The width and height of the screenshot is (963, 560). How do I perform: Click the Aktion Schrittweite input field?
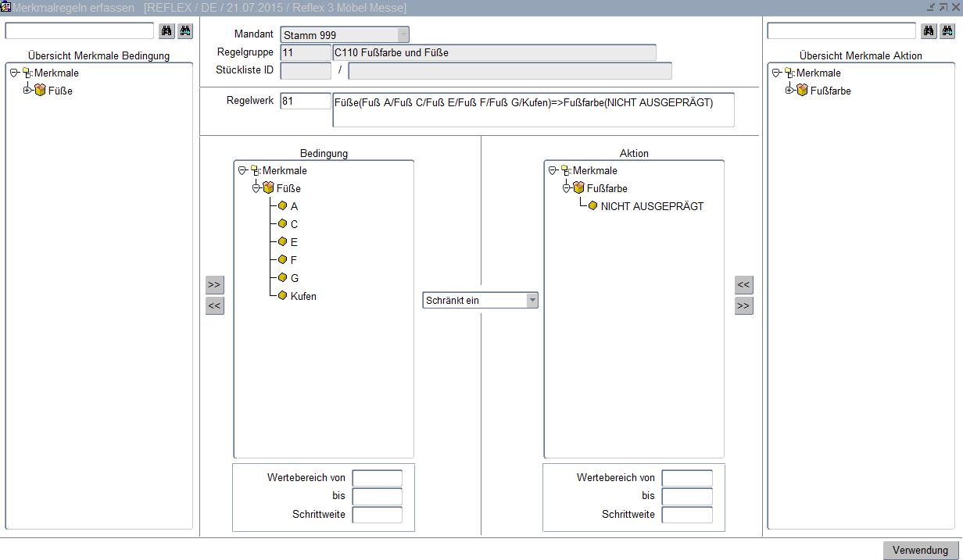(686, 515)
